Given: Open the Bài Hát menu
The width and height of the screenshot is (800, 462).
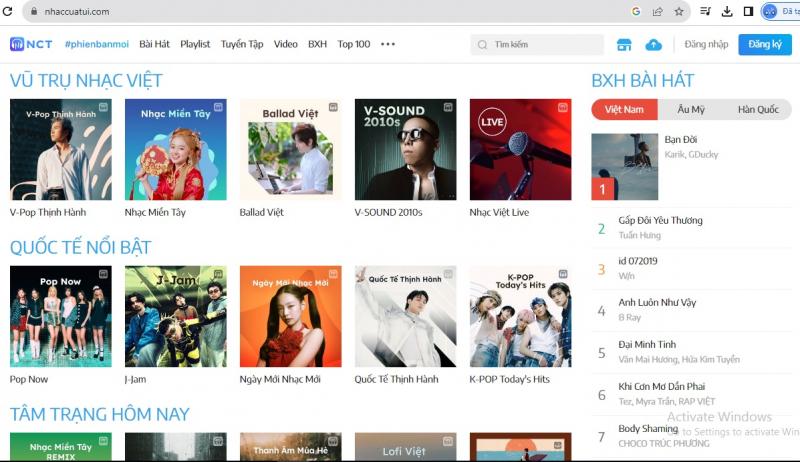Looking at the screenshot, I should [155, 44].
